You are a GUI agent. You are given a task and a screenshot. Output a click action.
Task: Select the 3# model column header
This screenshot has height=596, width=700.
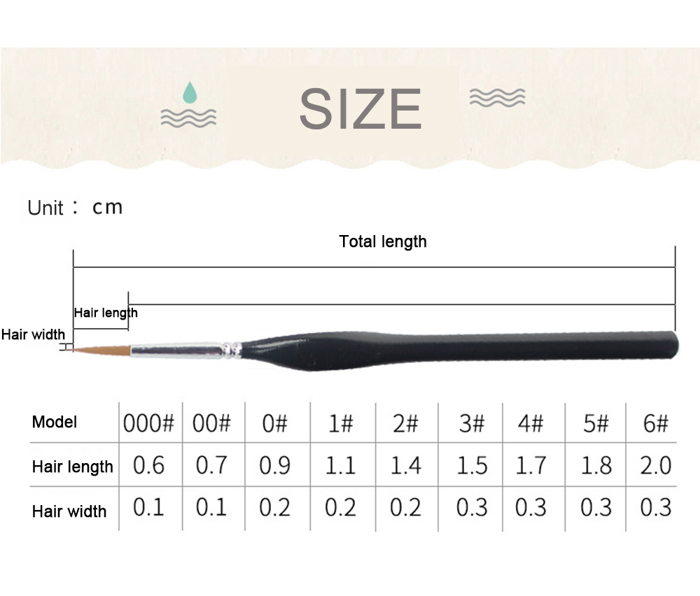[x=472, y=423]
